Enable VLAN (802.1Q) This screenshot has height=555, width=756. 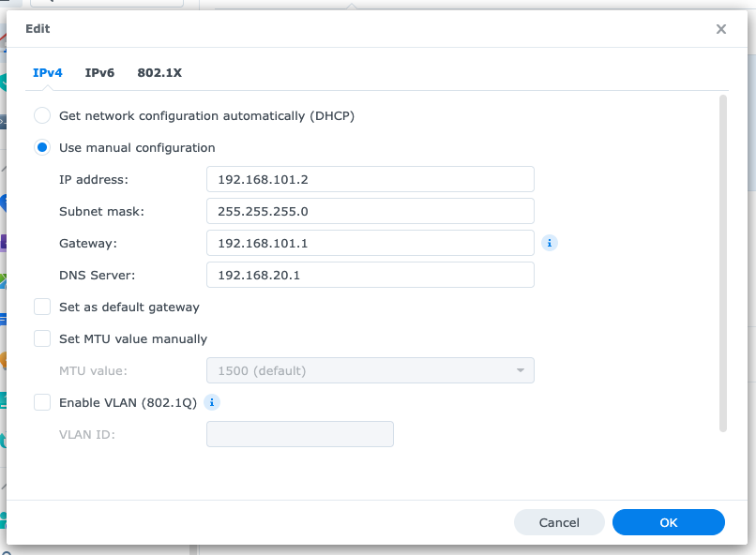tap(41, 402)
